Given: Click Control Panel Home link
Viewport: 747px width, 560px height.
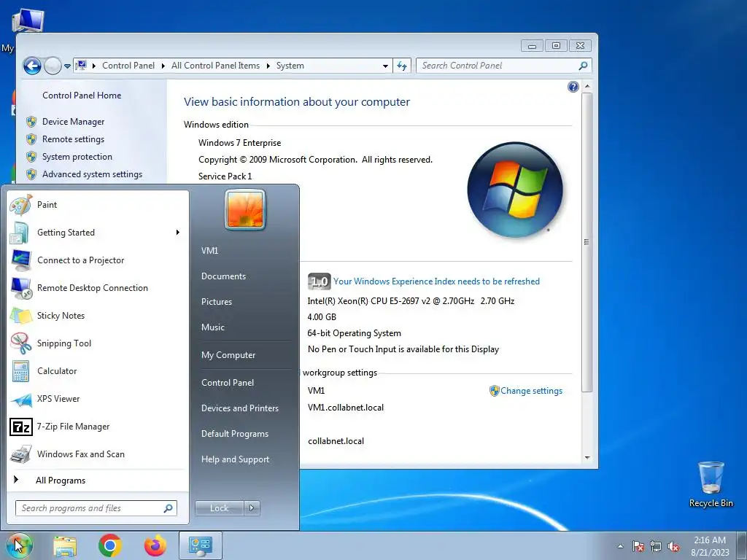Looking at the screenshot, I should click(x=82, y=96).
